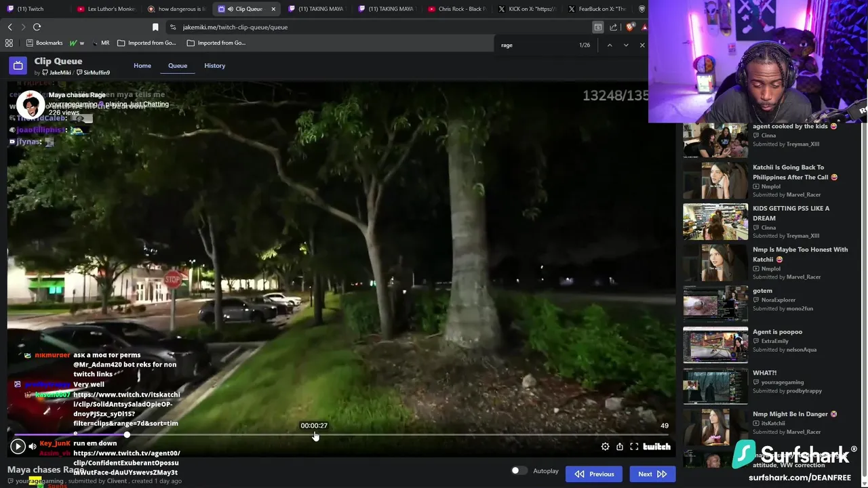The width and height of the screenshot is (868, 488).
Task: Go to the Previous clip
Action: tap(595, 474)
